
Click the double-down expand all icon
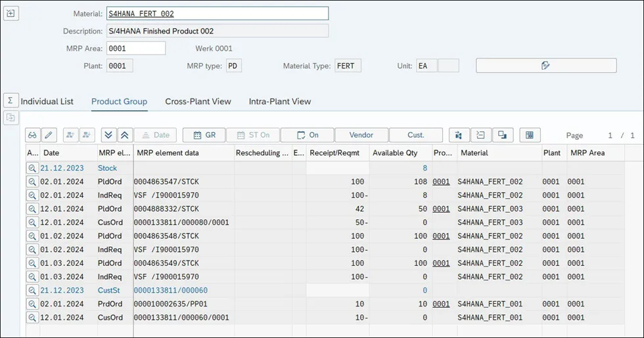[x=108, y=135]
